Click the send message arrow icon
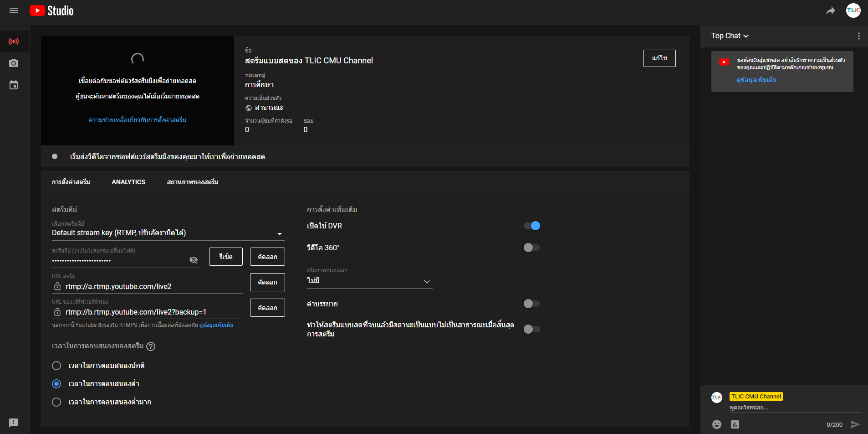This screenshot has height=434, width=868. 855,424
